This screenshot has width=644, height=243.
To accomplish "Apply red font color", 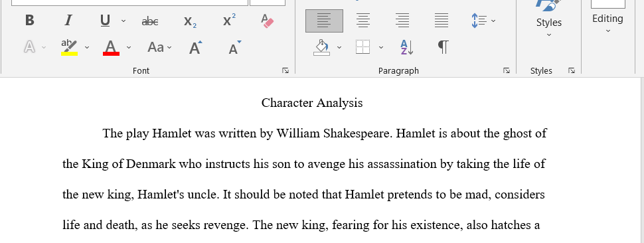I will [x=111, y=48].
